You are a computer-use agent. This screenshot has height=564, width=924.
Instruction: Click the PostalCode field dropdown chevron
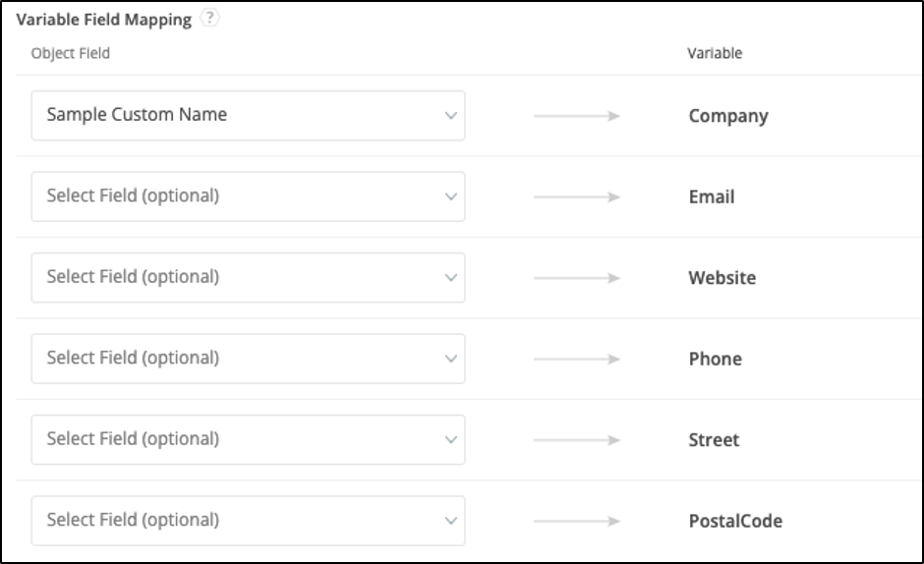pyautogui.click(x=451, y=521)
